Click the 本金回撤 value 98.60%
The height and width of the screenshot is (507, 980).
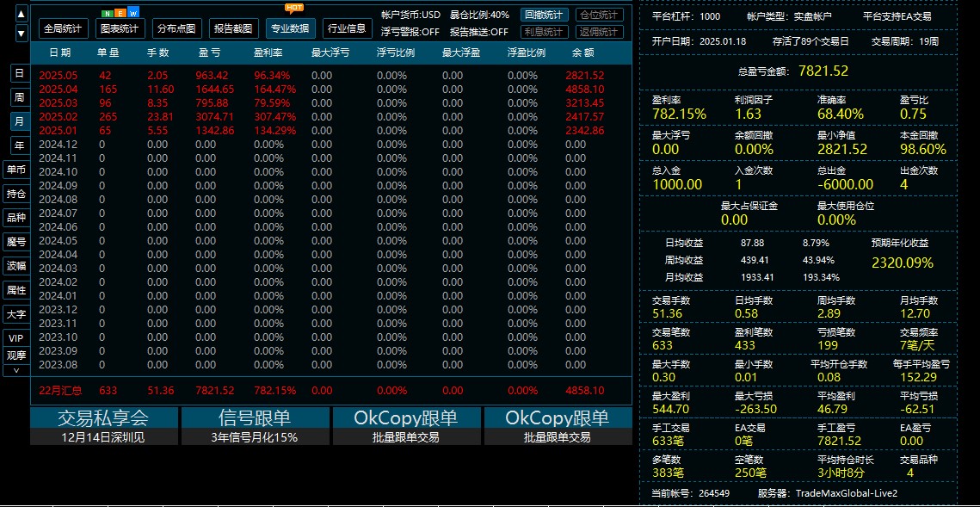[x=923, y=150]
